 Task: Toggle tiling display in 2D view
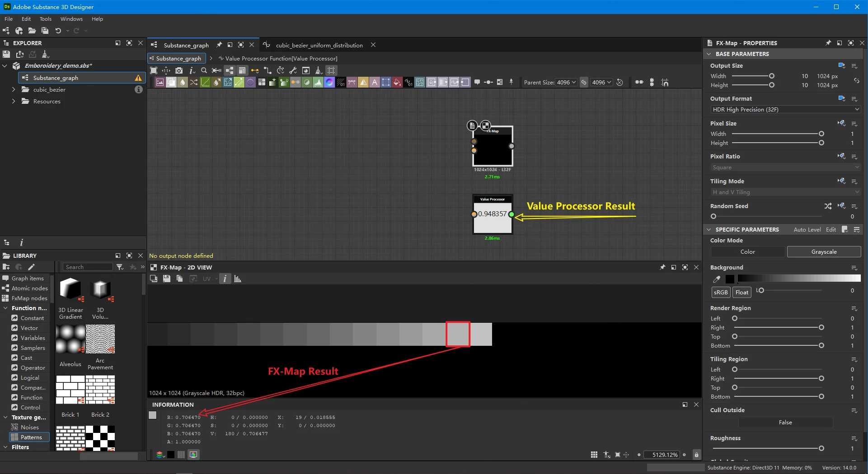pos(594,455)
